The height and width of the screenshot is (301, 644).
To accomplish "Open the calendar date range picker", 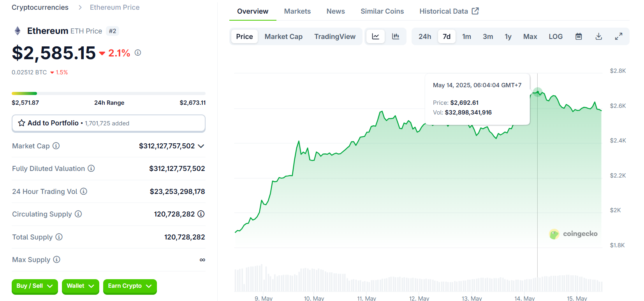I will coord(579,36).
